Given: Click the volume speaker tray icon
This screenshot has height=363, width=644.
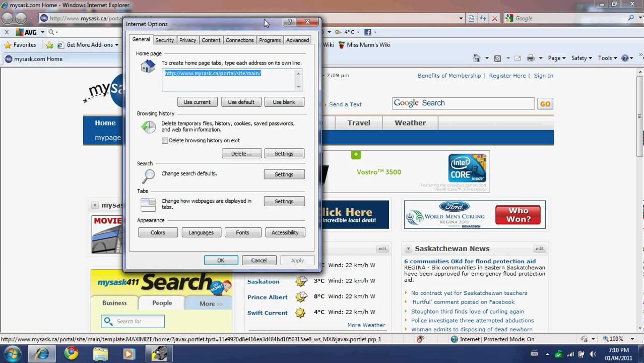Looking at the screenshot, I should (593, 353).
